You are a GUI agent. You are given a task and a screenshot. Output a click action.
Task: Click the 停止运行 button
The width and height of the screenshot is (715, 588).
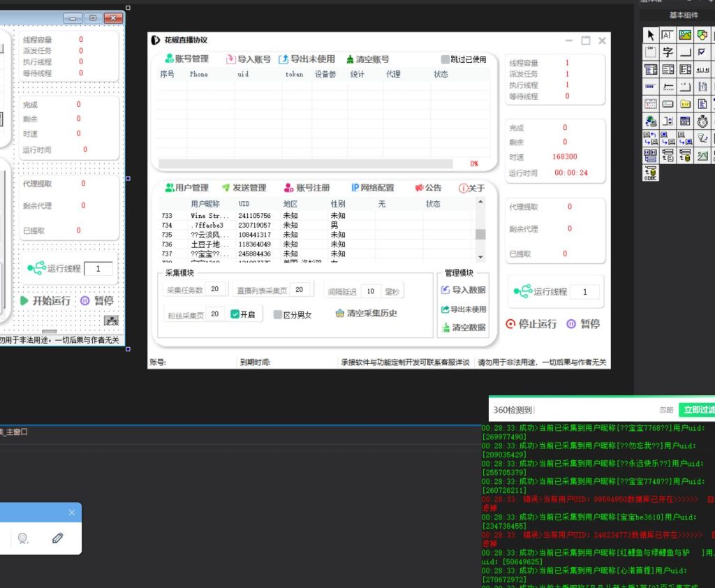[x=532, y=324]
